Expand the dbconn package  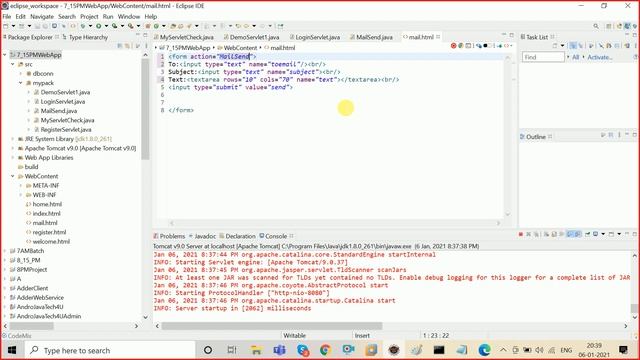coord(20,73)
